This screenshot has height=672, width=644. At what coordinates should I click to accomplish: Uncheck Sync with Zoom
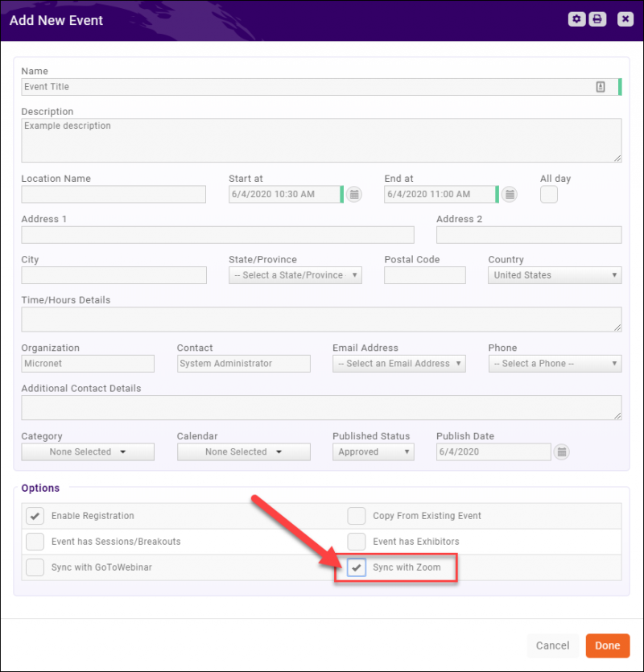[x=356, y=567]
